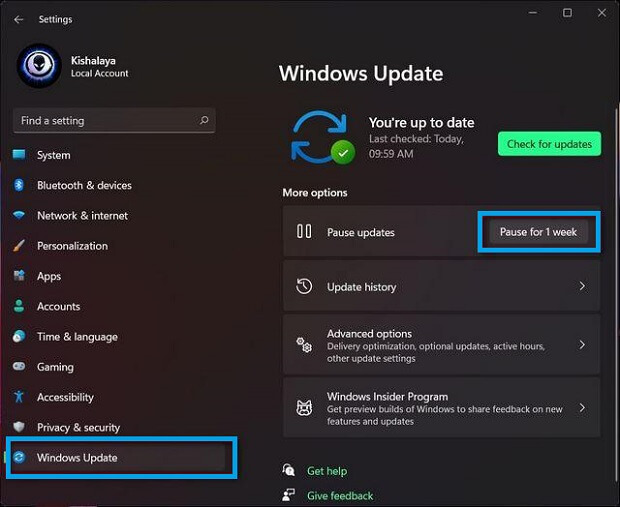Focus the Find a setting search box

114,120
